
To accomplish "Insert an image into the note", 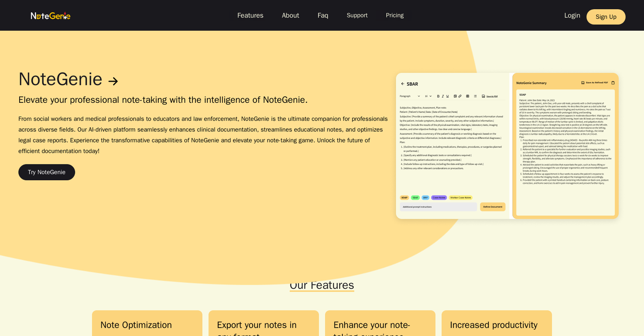I will click(x=455, y=96).
